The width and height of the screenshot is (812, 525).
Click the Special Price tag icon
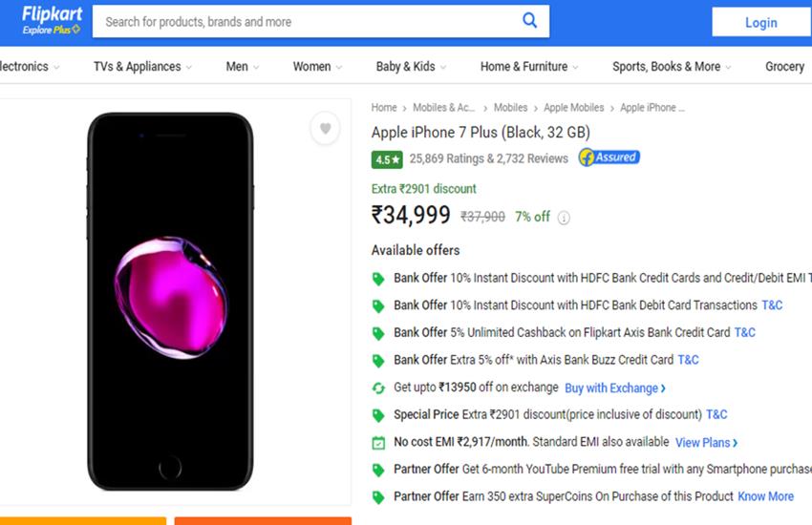click(x=378, y=415)
